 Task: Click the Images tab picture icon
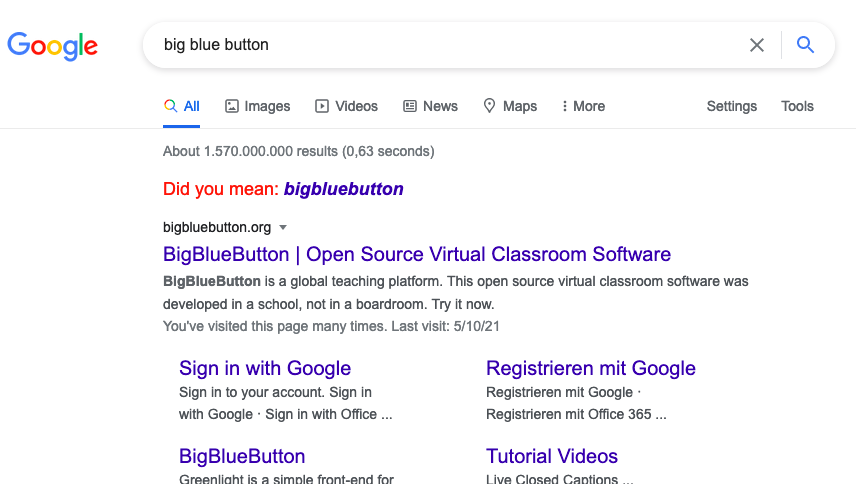click(x=232, y=106)
